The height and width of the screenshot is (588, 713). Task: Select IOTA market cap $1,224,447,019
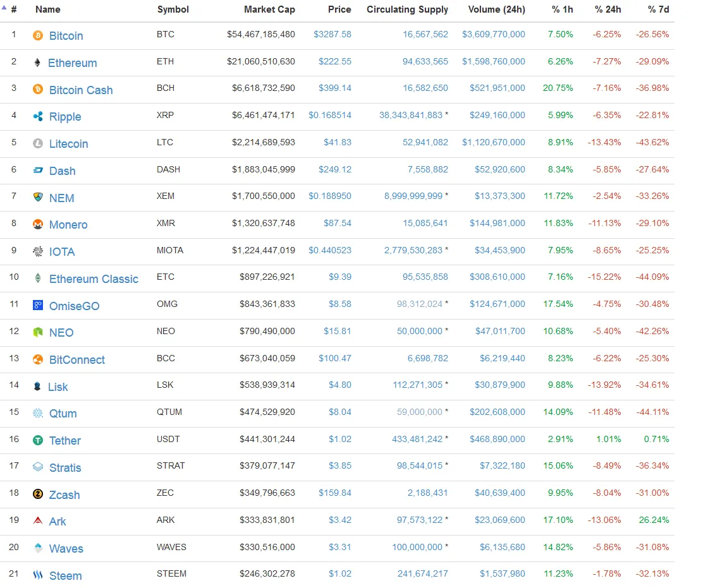264,250
